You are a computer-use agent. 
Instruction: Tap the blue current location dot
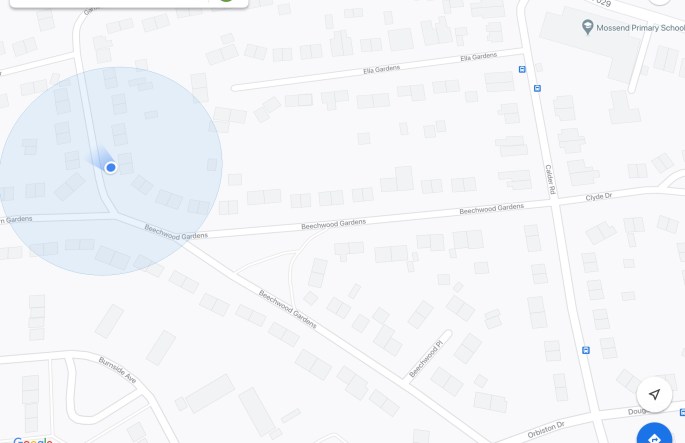coord(111,167)
